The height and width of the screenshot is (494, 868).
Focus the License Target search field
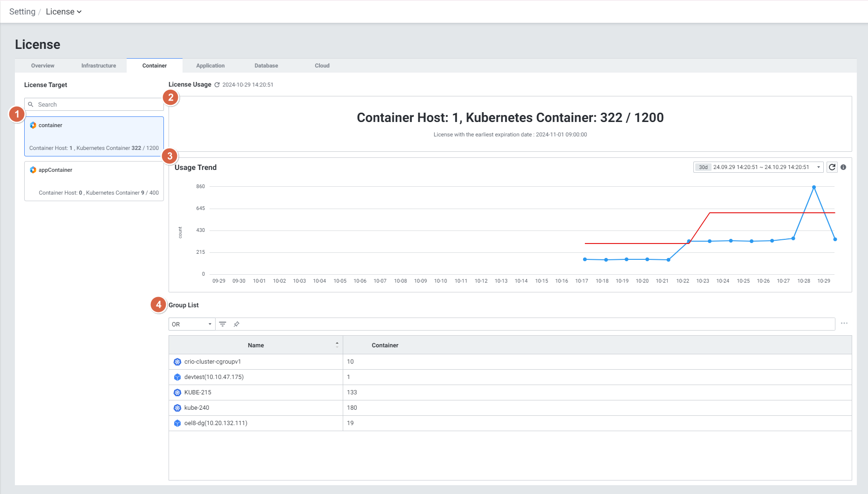point(98,104)
